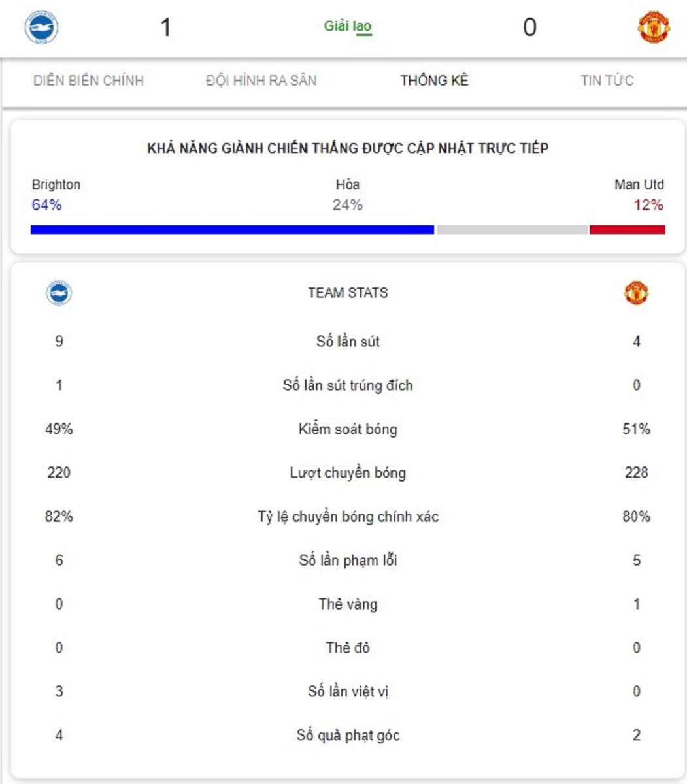Image resolution: width=687 pixels, height=784 pixels.
Task: Click the Man Utd 12% probability label
Action: (648, 205)
